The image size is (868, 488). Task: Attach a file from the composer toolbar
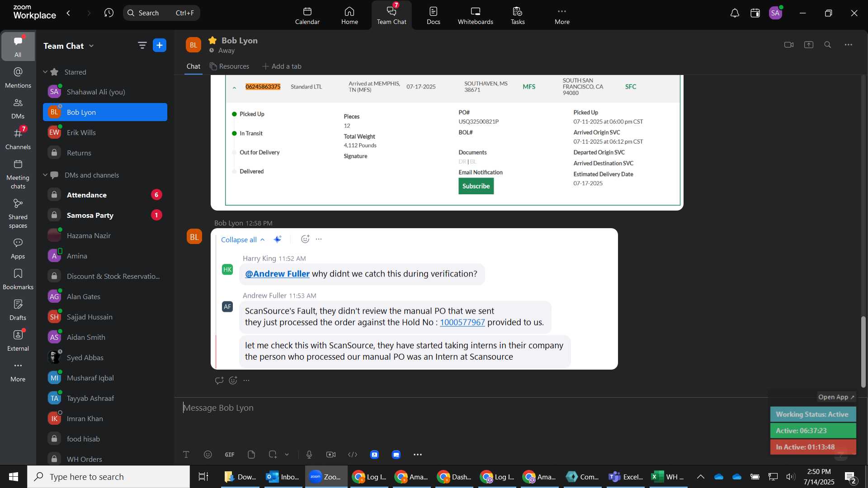pos(251,455)
